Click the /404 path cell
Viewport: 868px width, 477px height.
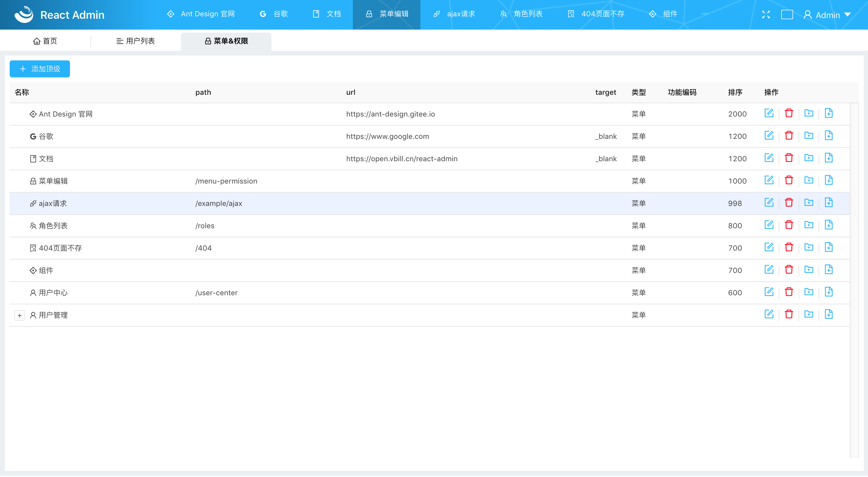coord(203,248)
